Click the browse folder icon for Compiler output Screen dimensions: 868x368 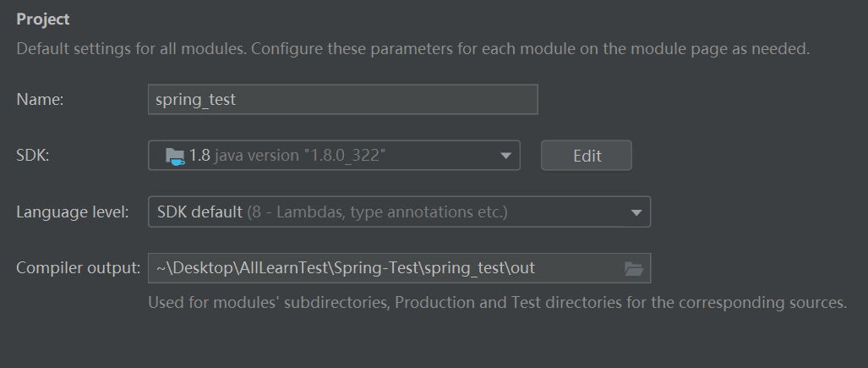(x=633, y=269)
